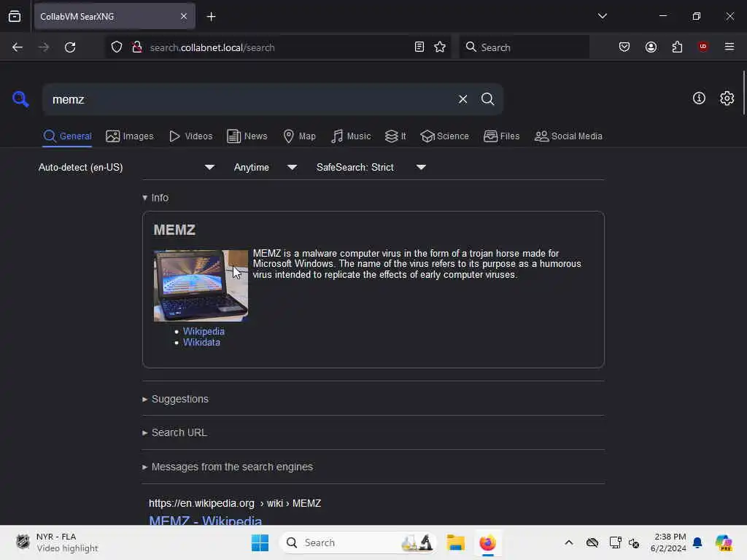Open MEMZ - Wikipedia result
The image size is (747, 560).
pos(205,520)
